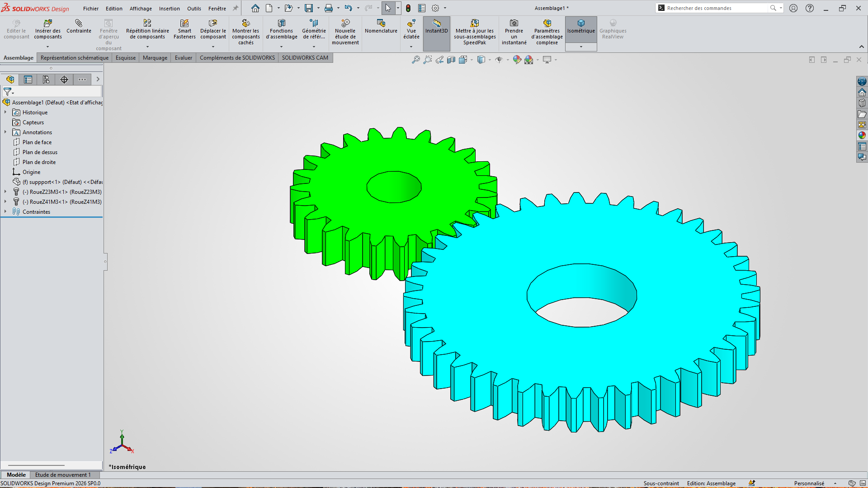Click Prendre un instantané
The height and width of the screenshot is (488, 868).
tap(514, 32)
